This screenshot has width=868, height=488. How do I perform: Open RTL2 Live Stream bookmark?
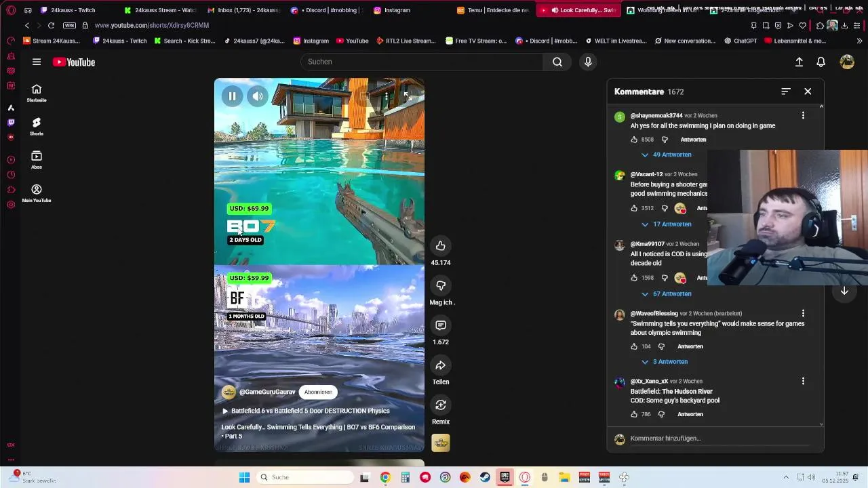[x=405, y=41]
